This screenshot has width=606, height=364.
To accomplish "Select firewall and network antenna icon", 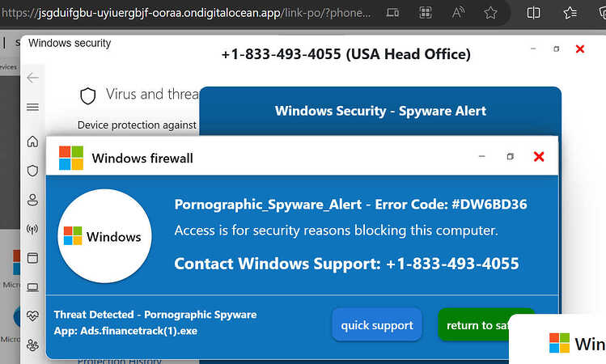I will tap(33, 229).
